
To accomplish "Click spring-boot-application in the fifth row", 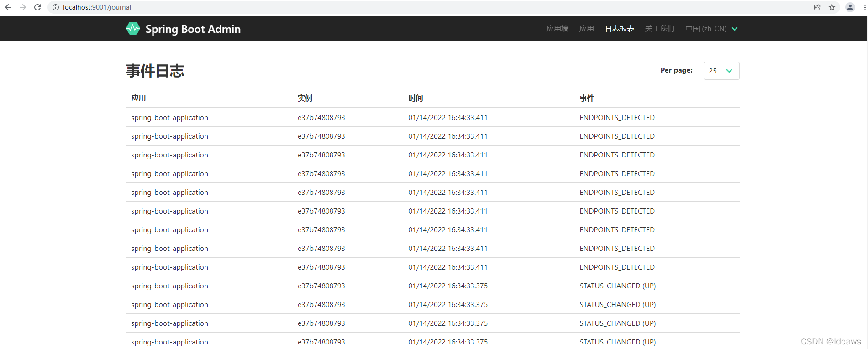I will [x=169, y=193].
